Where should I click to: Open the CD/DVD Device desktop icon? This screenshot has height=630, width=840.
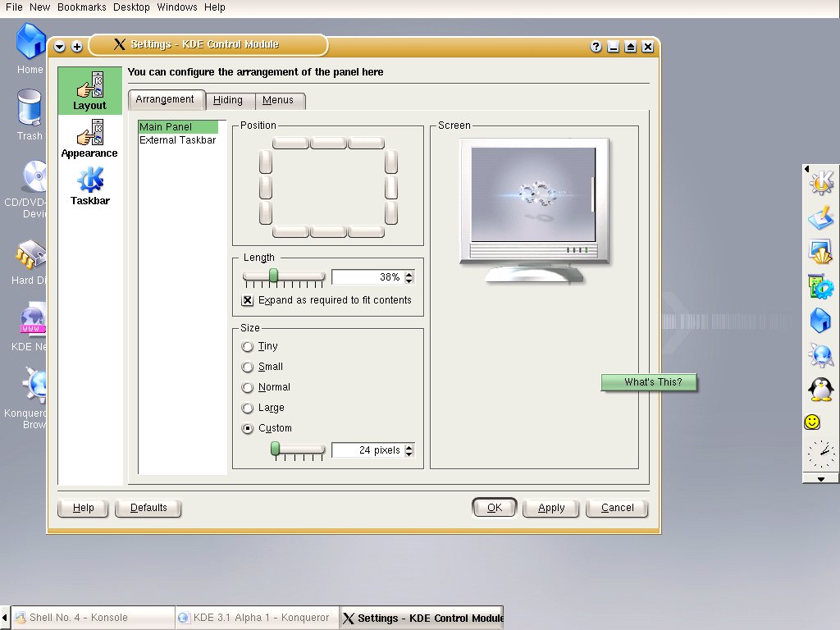pyautogui.click(x=27, y=189)
